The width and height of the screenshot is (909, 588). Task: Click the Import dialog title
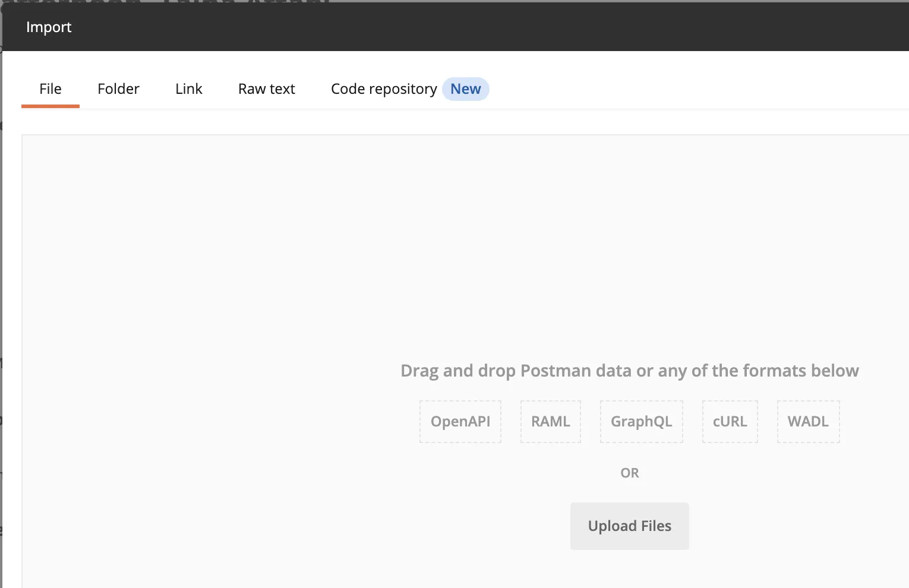pos(49,27)
